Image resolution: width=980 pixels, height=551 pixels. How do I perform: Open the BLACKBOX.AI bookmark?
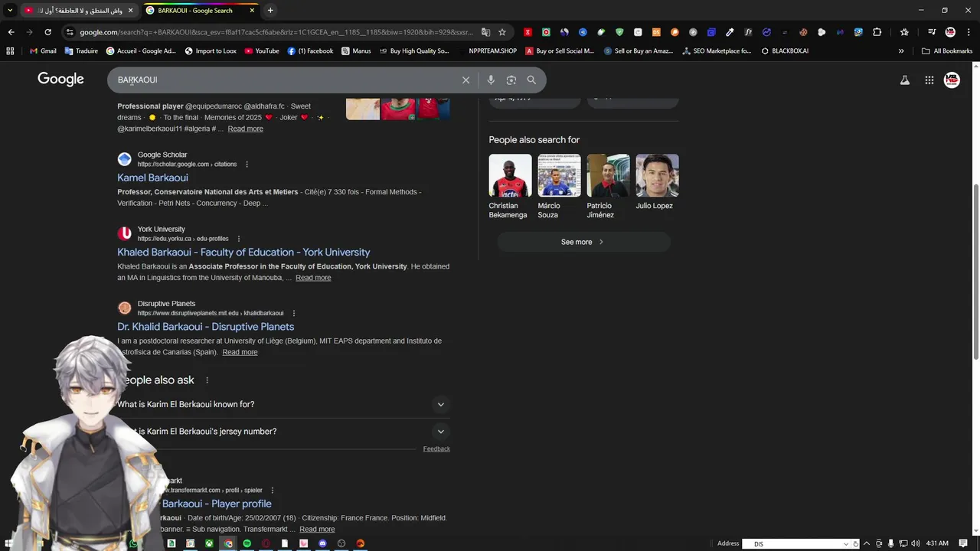click(x=785, y=51)
